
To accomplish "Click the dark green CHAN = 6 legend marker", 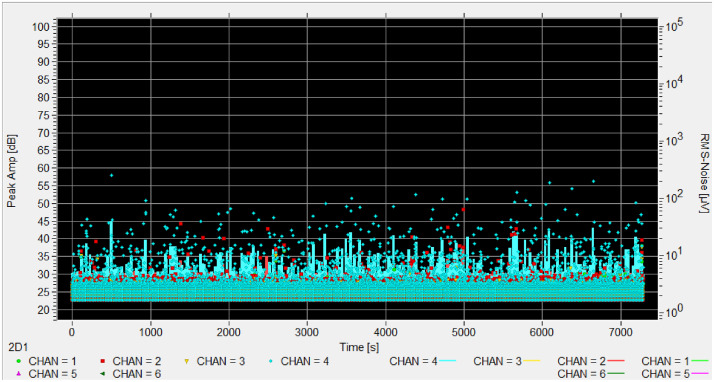I will (x=103, y=374).
